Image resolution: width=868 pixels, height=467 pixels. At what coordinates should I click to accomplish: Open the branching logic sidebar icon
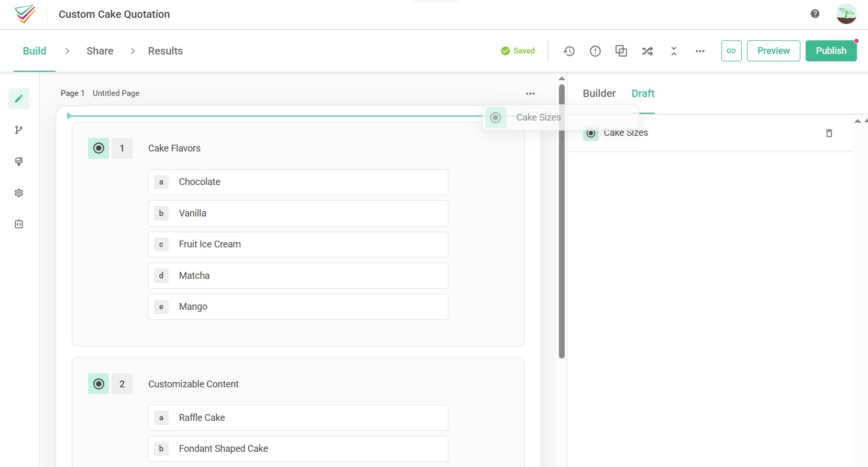click(x=19, y=130)
